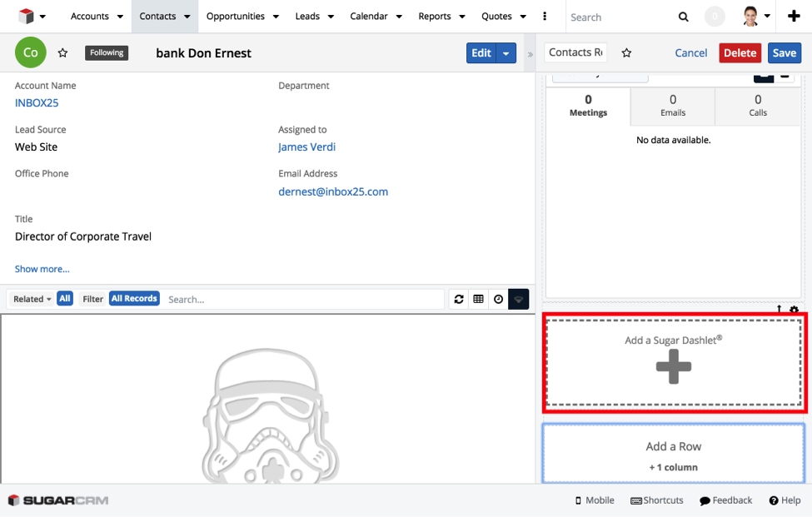Favorite the dashboard with its star icon
Image resolution: width=812 pixels, height=517 pixels.
click(x=626, y=52)
